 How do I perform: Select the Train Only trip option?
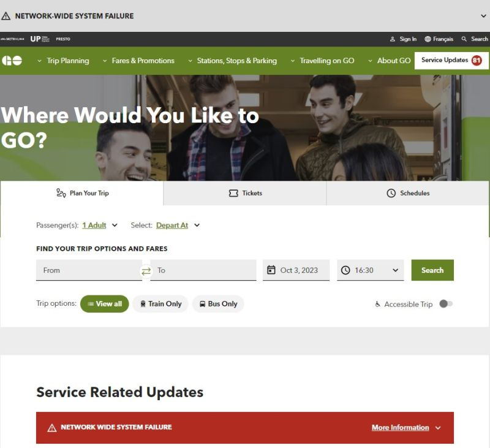click(160, 303)
